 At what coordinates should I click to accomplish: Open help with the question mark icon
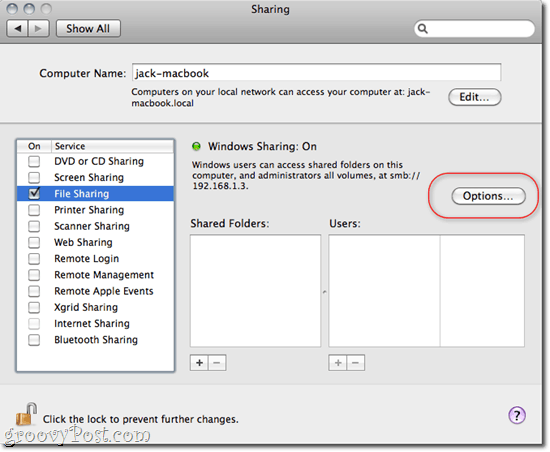tap(516, 415)
